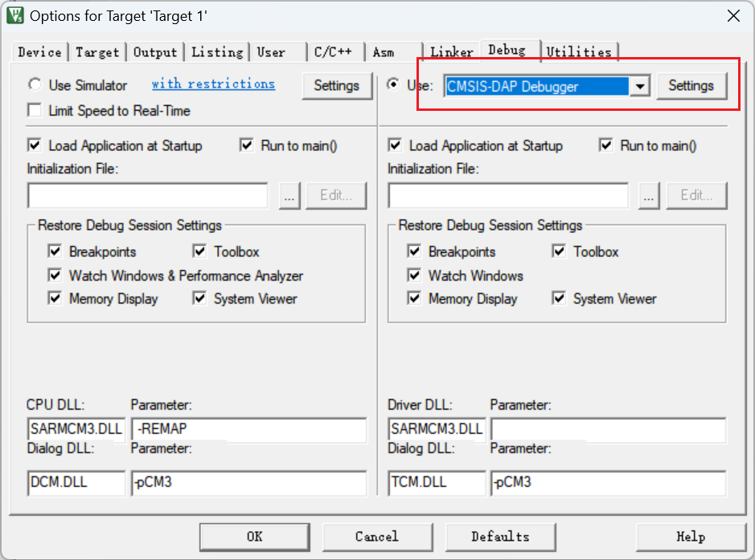Click the TCM.DLL dialog field
The width and height of the screenshot is (755, 560).
437,483
